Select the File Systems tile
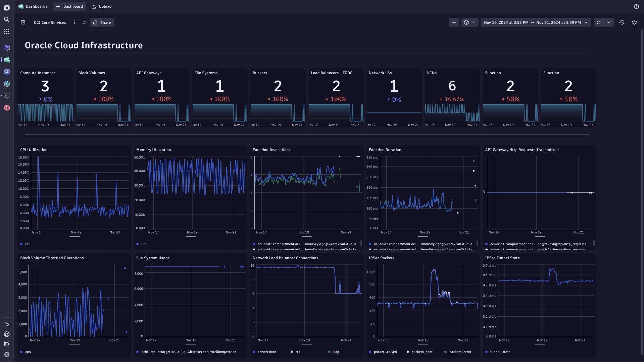This screenshot has width=644, height=362. (x=220, y=98)
